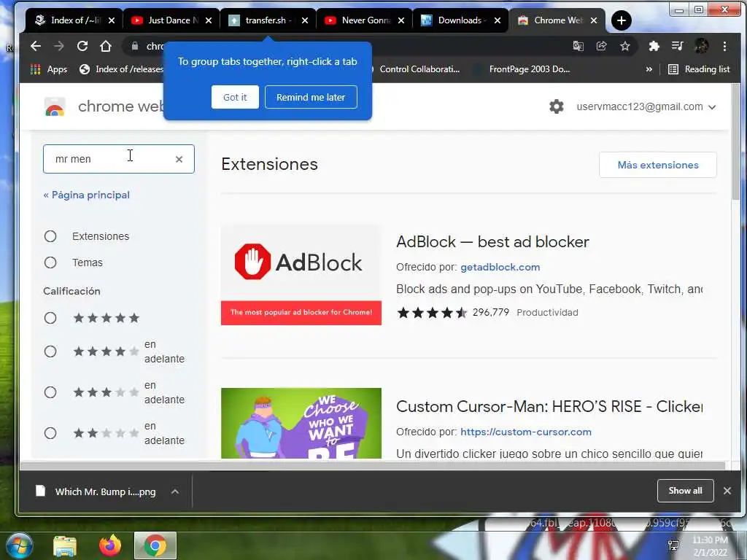Open Chrome Web Store settings gear
This screenshot has height=560, width=747.
click(557, 106)
